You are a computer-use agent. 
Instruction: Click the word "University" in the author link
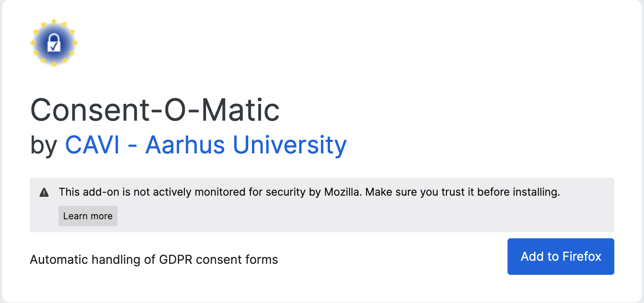(x=290, y=145)
